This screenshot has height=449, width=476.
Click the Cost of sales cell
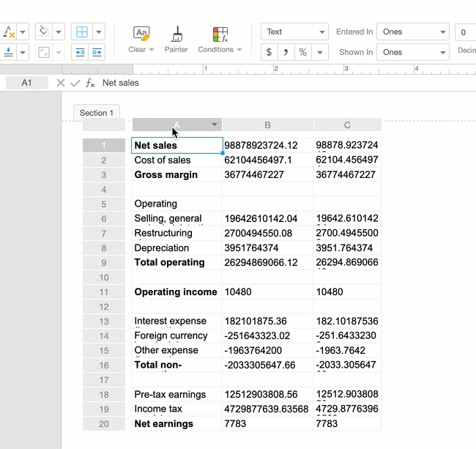(177, 160)
